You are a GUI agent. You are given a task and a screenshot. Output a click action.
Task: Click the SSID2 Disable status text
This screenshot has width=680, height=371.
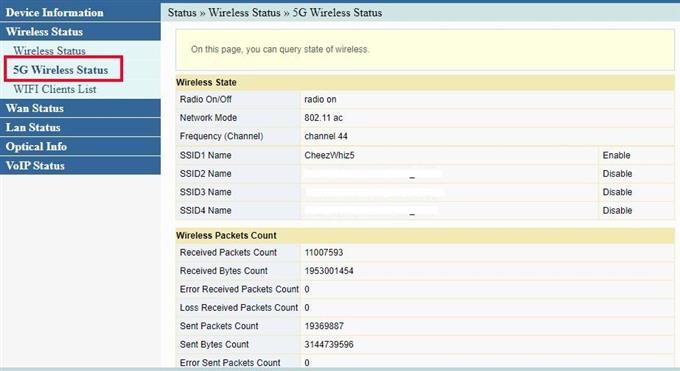[x=617, y=174]
